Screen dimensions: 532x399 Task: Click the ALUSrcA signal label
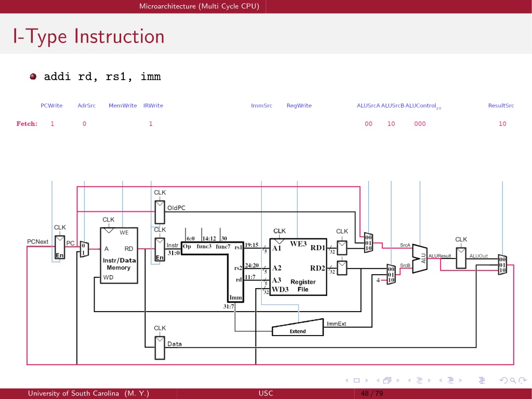pos(368,106)
